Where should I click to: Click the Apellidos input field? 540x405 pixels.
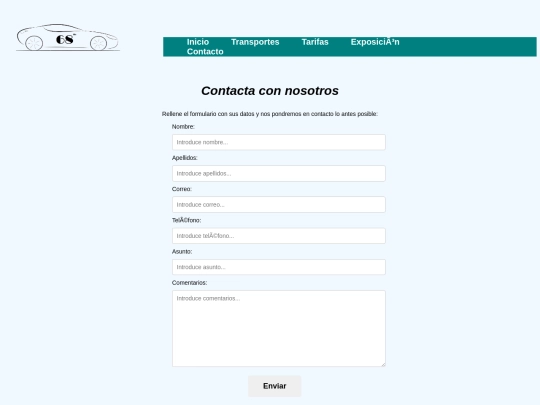coord(279,174)
